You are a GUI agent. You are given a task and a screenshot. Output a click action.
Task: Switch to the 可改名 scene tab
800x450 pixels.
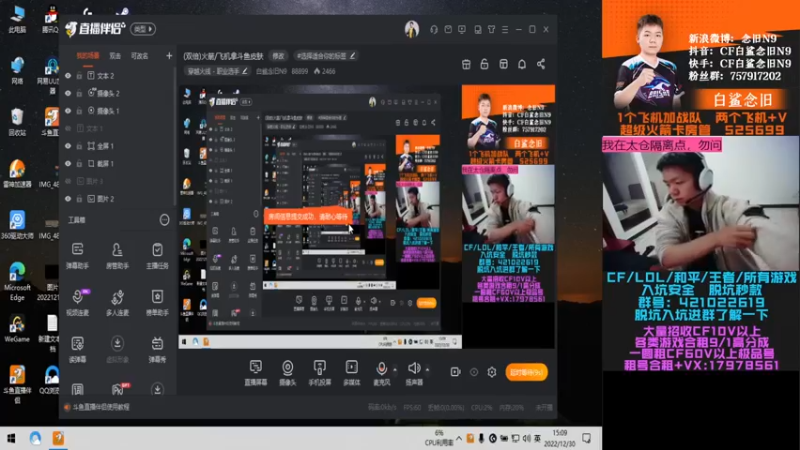tap(140, 56)
